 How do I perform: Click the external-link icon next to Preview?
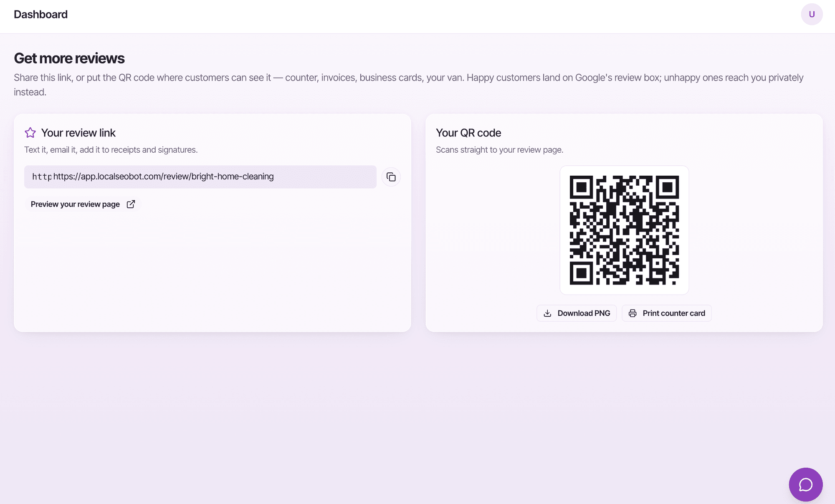click(x=131, y=204)
